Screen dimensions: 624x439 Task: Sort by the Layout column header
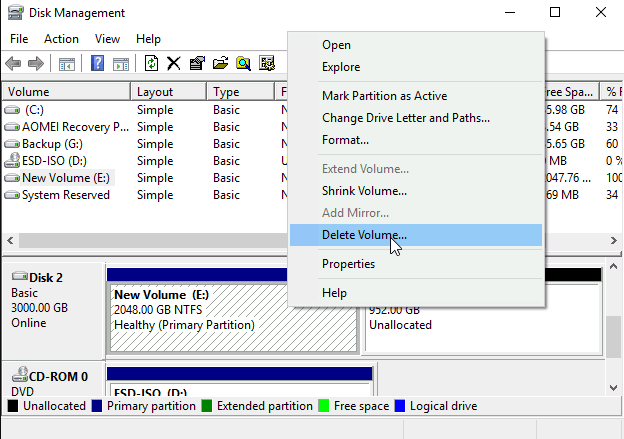168,92
